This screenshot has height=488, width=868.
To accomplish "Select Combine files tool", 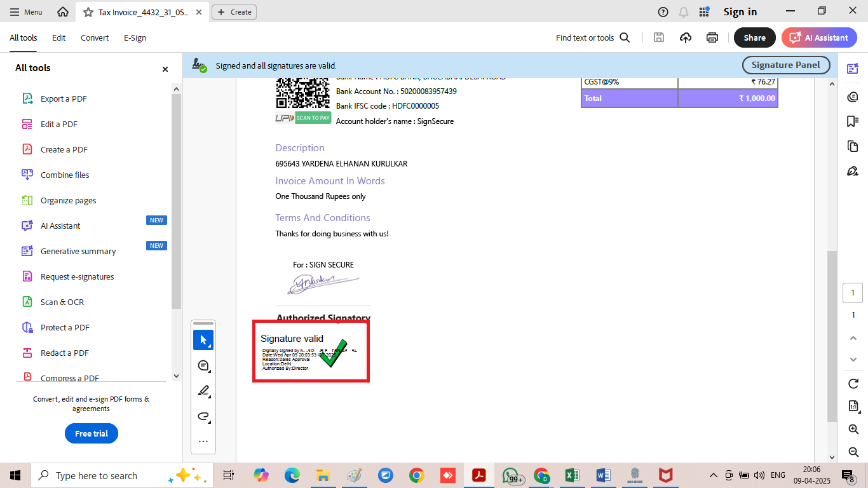I will tap(65, 175).
